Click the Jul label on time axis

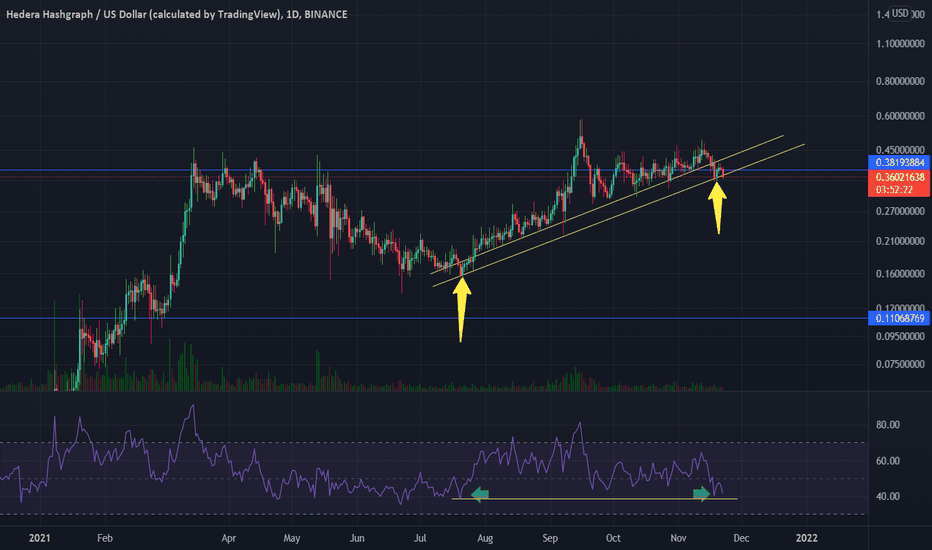[420, 538]
